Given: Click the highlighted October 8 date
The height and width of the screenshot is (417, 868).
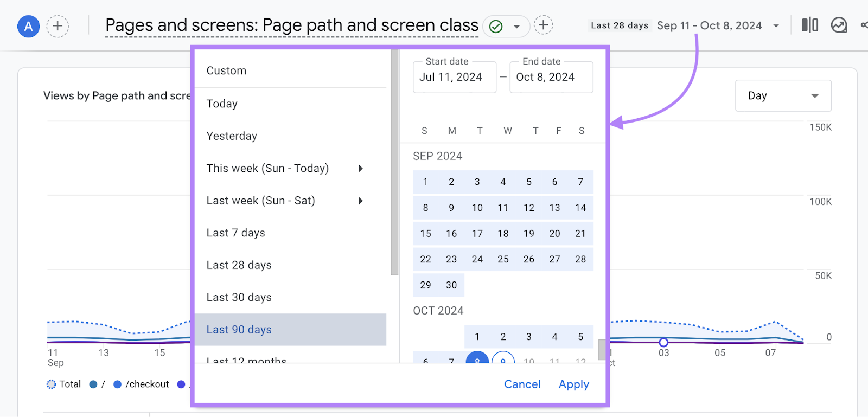Looking at the screenshot, I should point(477,358).
